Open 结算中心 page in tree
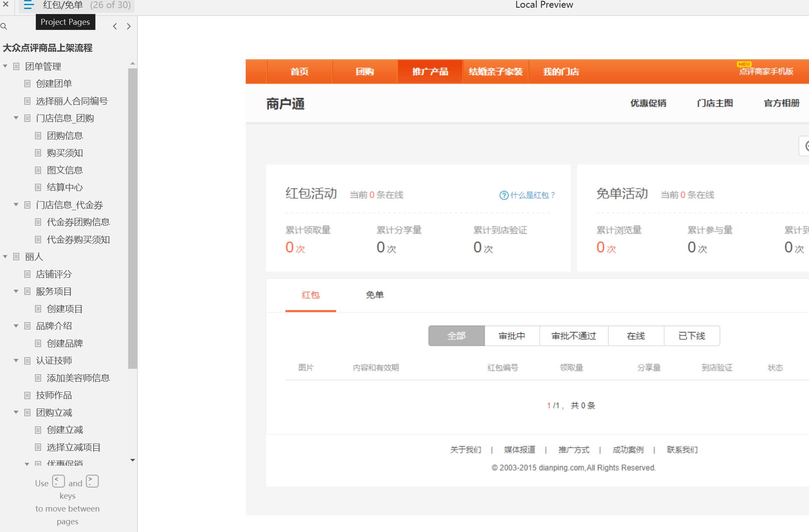 pyautogui.click(x=65, y=187)
